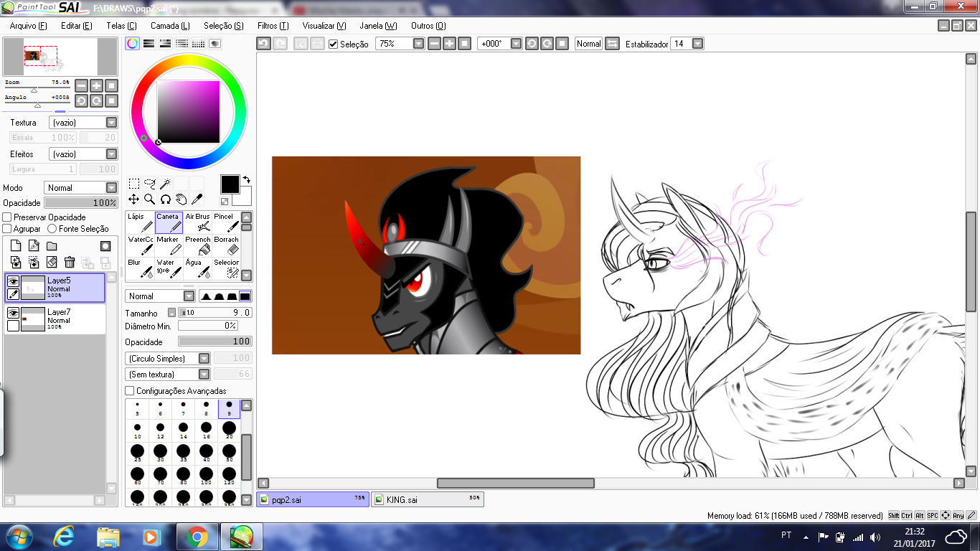Activate the move layer tool
This screenshot has width=980, height=551.
(134, 199)
